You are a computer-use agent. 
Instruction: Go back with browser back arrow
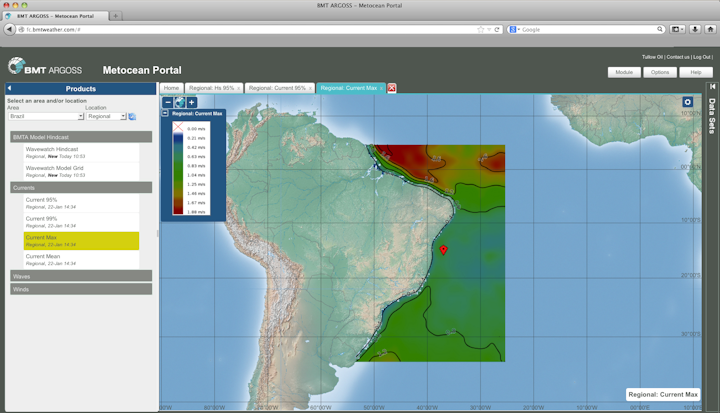9,29
